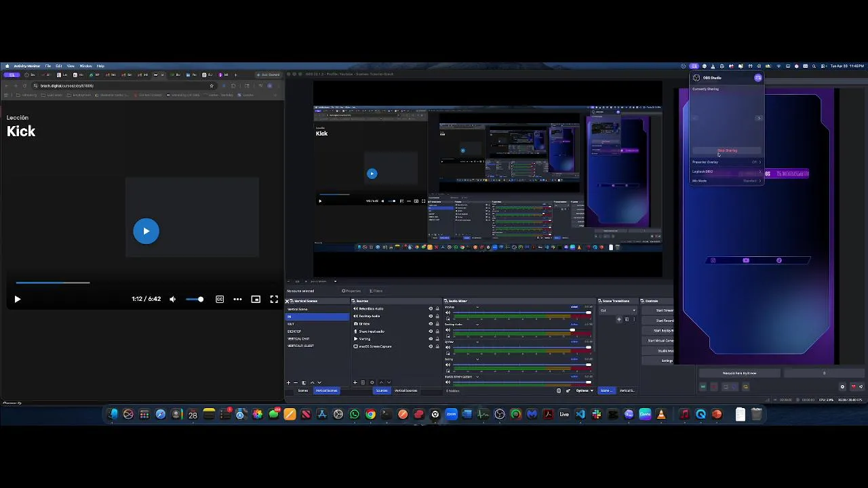Screen dimensions: 868x488
Task: Open the Window menu in menu bar
Action: (85, 66)
